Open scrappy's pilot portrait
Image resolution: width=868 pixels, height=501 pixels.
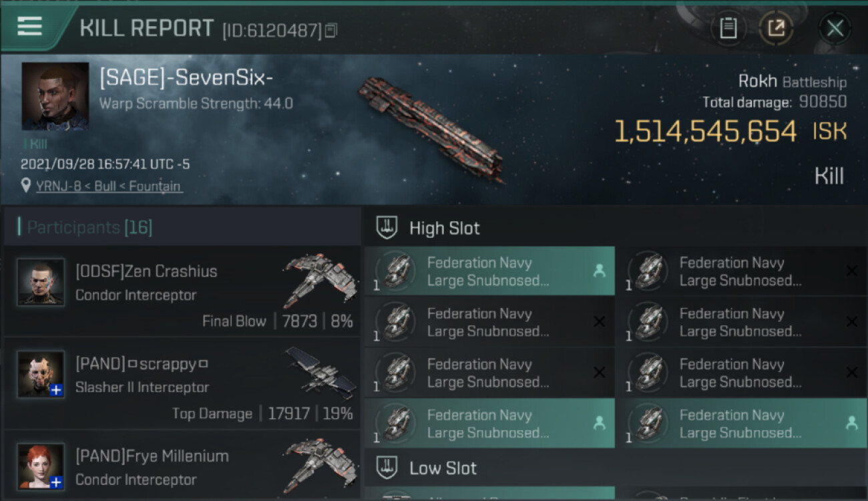coord(41,374)
